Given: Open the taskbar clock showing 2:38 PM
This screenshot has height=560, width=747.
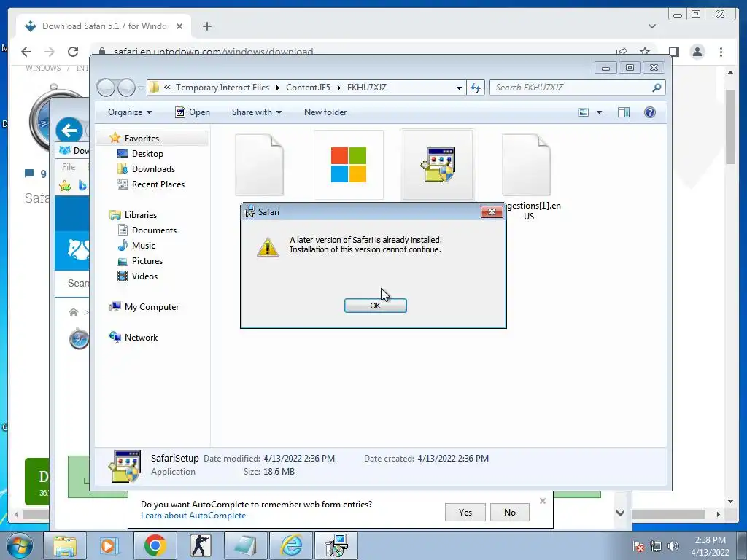Looking at the screenshot, I should [x=710, y=546].
